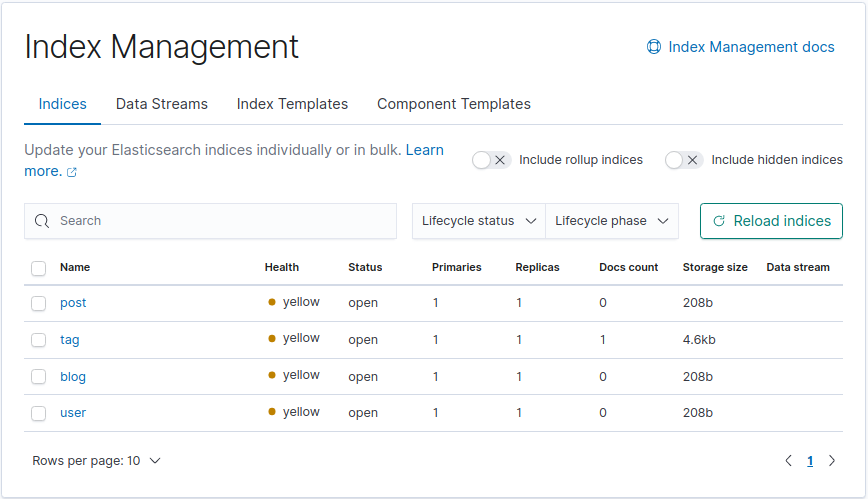Open Lifecycle status filter dropdown
This screenshot has width=868, height=499.
pyautogui.click(x=479, y=221)
